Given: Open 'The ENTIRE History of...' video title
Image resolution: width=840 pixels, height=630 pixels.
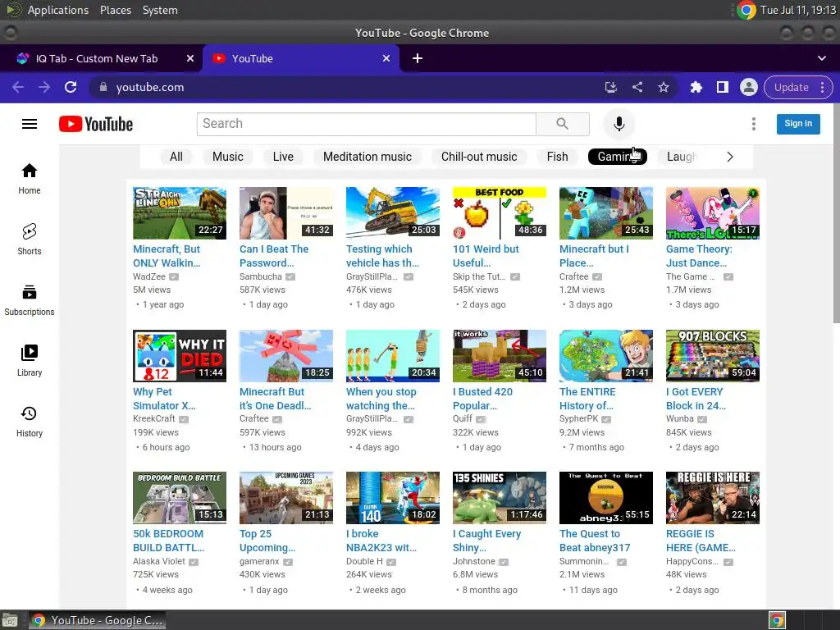Looking at the screenshot, I should (x=587, y=399).
